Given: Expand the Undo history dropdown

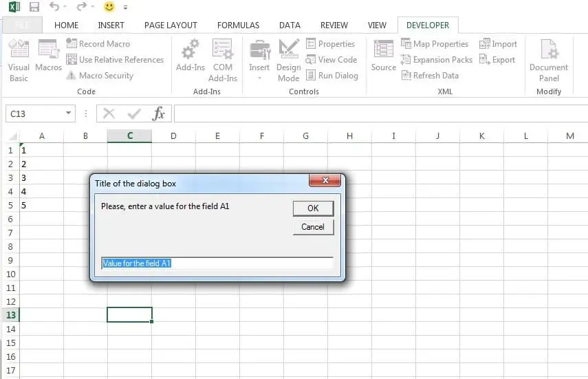Looking at the screenshot, I should (65, 7).
